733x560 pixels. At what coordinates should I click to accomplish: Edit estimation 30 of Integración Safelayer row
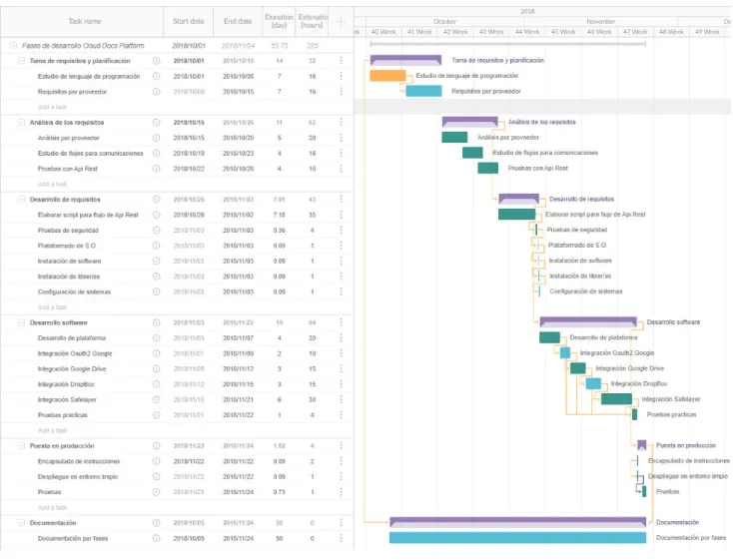tap(313, 399)
